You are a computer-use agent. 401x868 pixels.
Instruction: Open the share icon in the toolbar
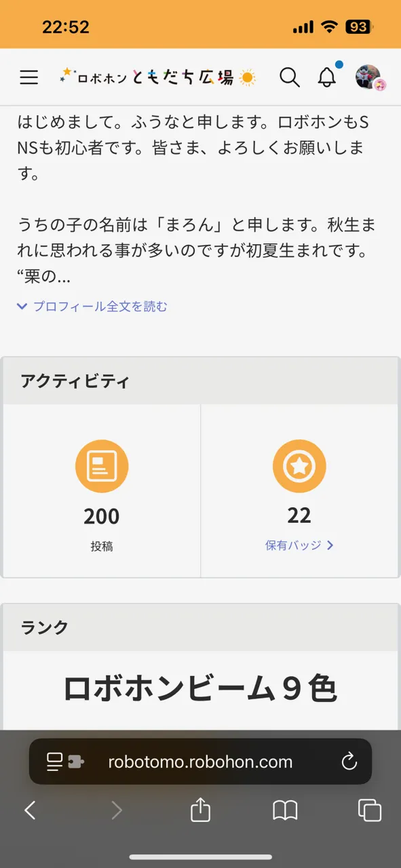pos(200,810)
